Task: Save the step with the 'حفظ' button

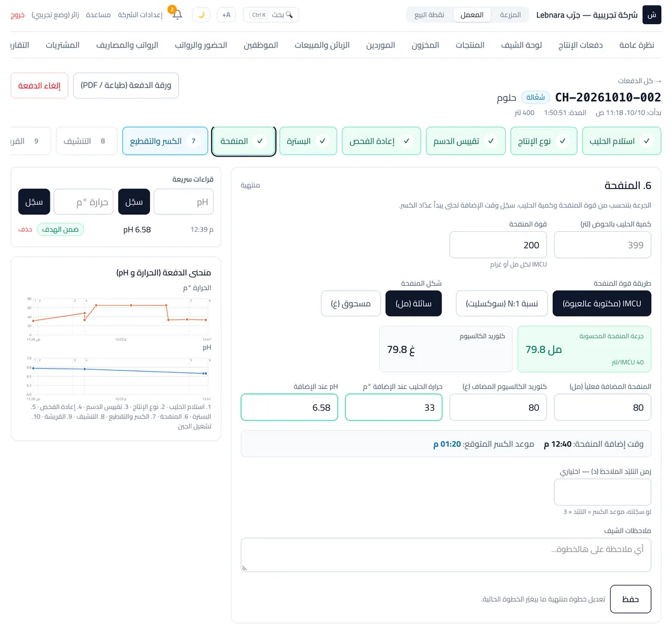Action: [631, 599]
